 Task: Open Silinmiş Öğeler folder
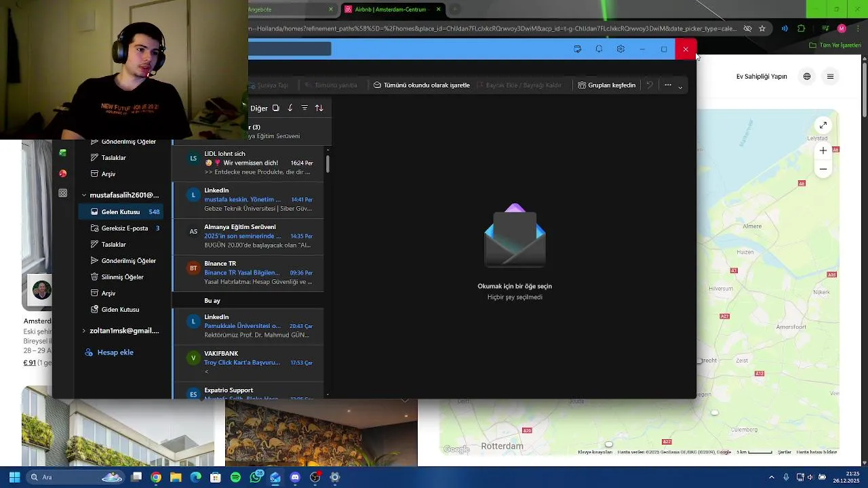[x=121, y=277]
